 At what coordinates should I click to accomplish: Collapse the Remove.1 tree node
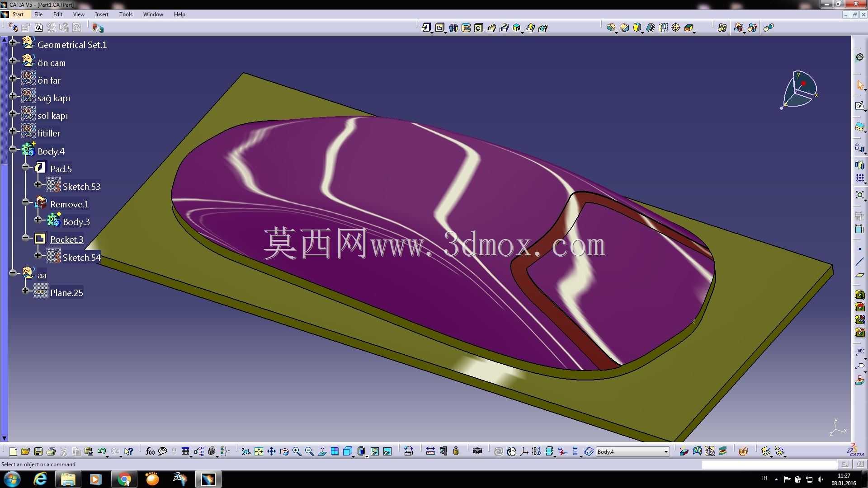pyautogui.click(x=26, y=202)
